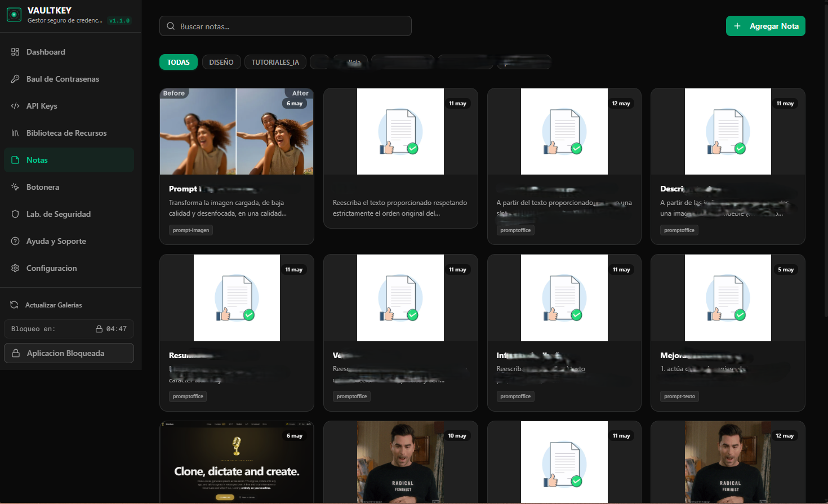Open document thumbnail of the 'Resum' note
Image resolution: width=828 pixels, height=504 pixels.
(x=237, y=298)
